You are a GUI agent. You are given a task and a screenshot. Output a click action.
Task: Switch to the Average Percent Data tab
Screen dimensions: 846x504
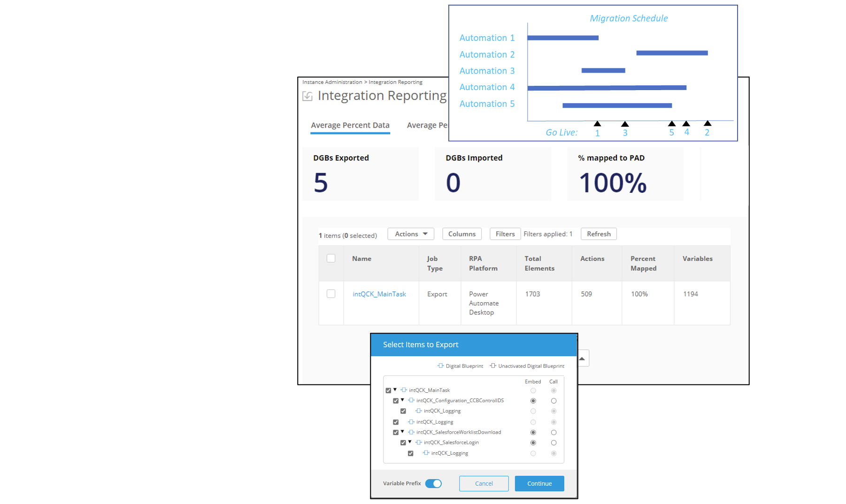click(x=350, y=125)
